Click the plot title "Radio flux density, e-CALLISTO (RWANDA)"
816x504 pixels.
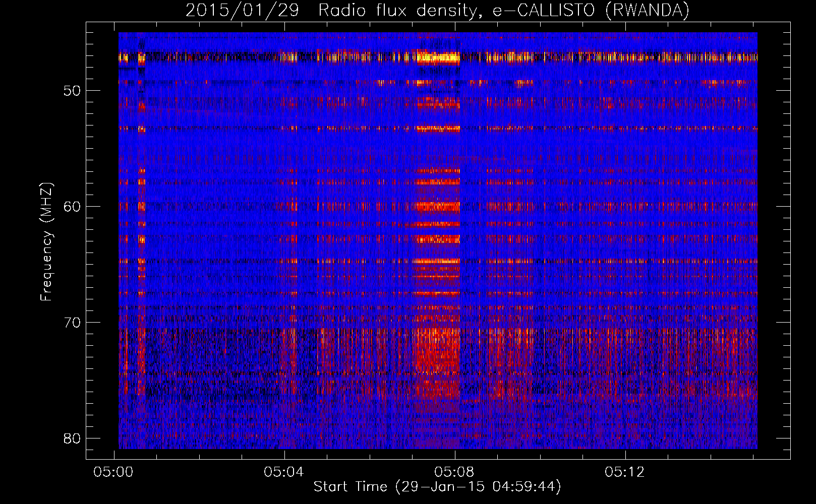(504, 11)
